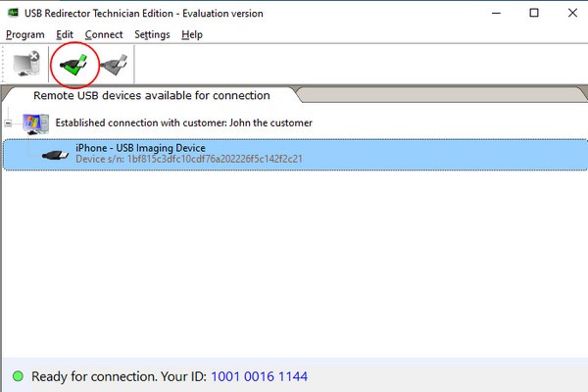This screenshot has width=588, height=392.
Task: Collapse the established connection tree node
Action: pos(8,123)
